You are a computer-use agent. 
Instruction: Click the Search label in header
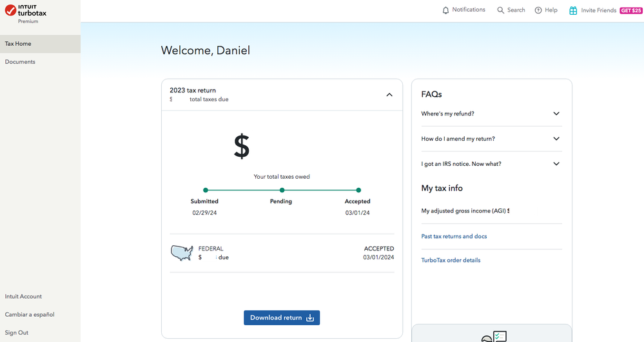516,10
